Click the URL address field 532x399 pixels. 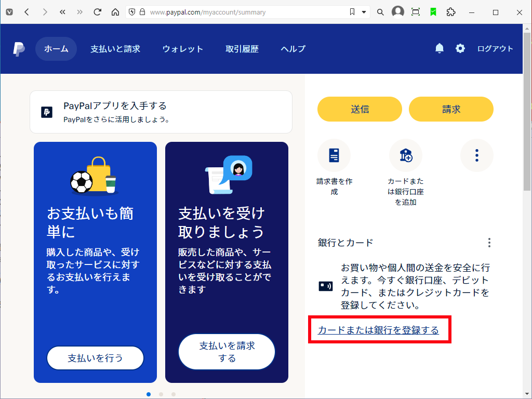pos(248,12)
